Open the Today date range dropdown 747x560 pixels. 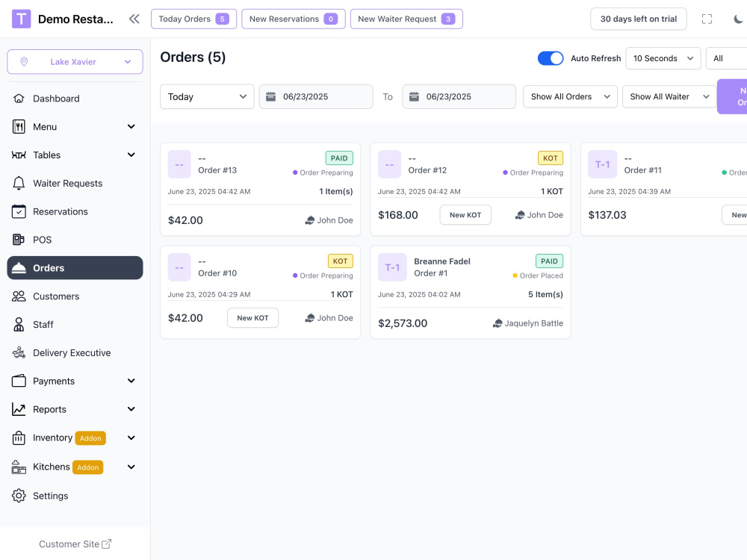pyautogui.click(x=207, y=96)
